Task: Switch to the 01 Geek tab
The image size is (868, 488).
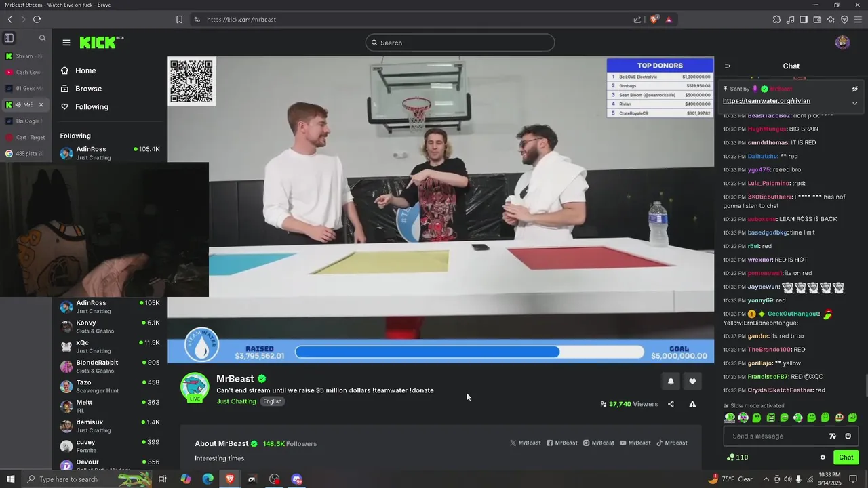Action: pos(26,88)
